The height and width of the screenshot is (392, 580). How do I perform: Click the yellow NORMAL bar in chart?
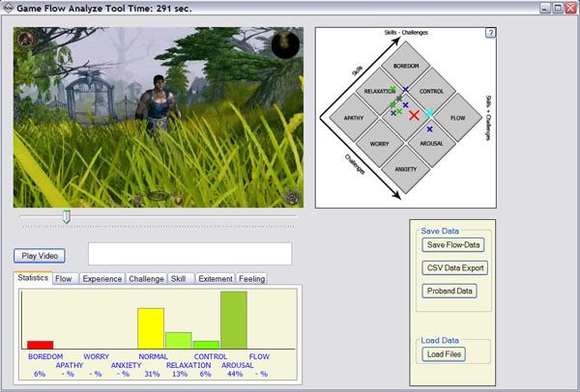(x=151, y=329)
